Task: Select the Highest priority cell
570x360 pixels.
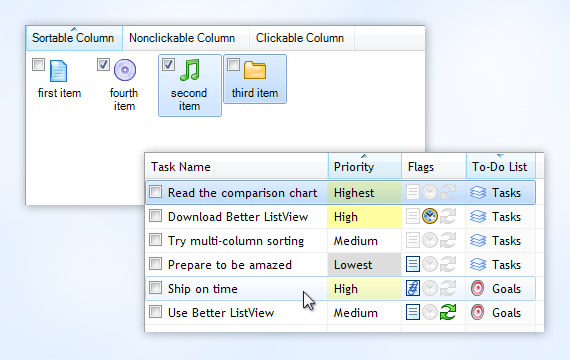Action: [x=364, y=192]
